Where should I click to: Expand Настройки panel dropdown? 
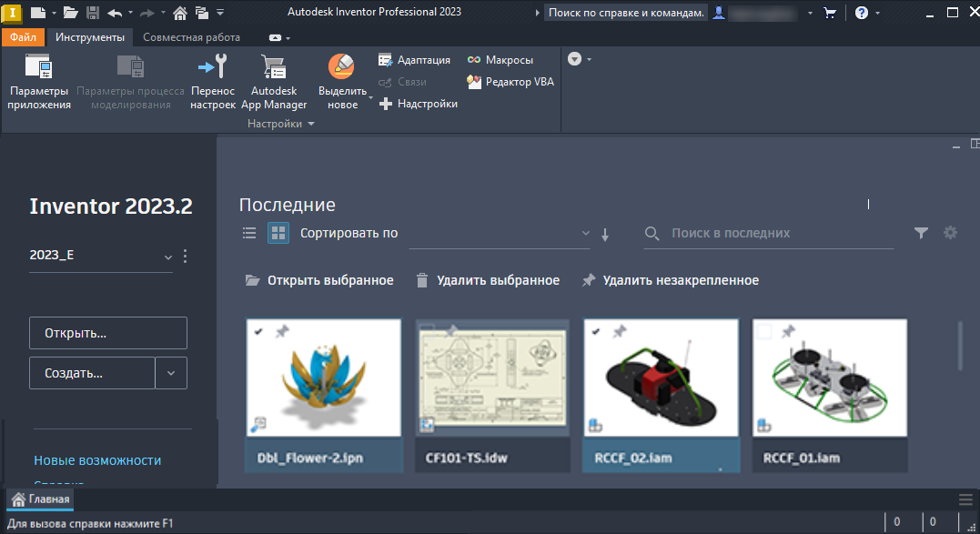311,125
